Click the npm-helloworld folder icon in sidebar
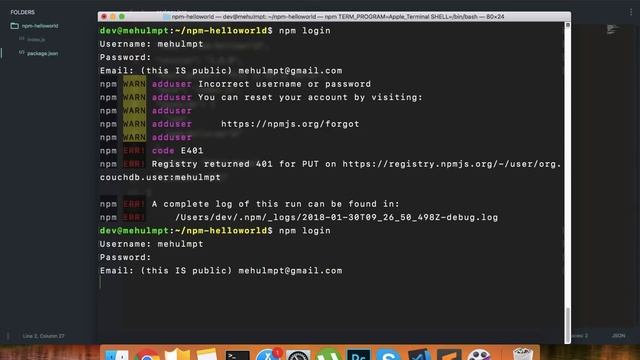The image size is (640, 360). pos(15,26)
